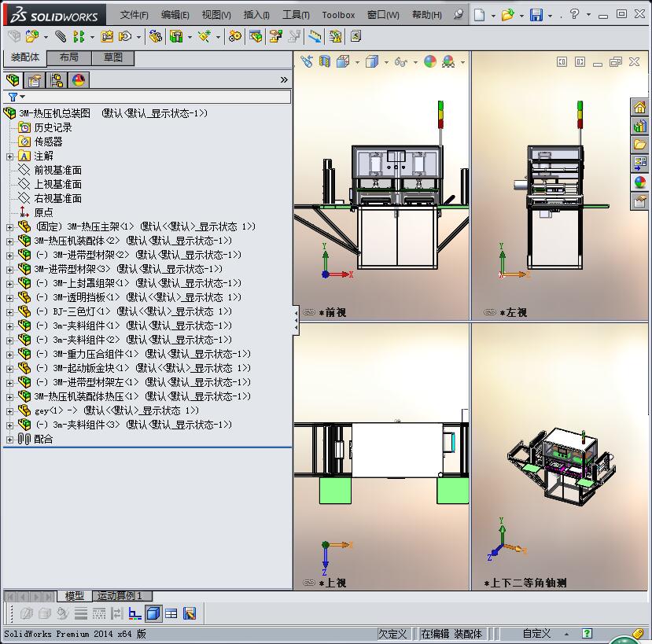Click the Hide/Show Items glasses icon

coord(401,62)
